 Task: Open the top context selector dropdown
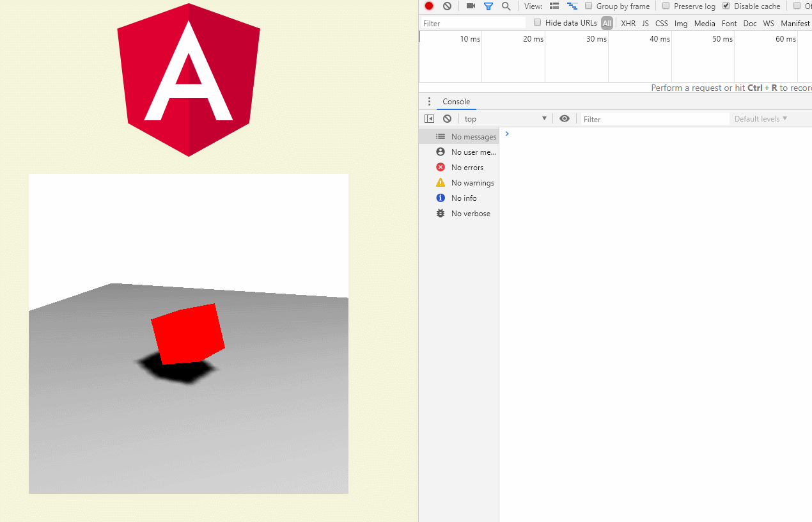pos(505,118)
